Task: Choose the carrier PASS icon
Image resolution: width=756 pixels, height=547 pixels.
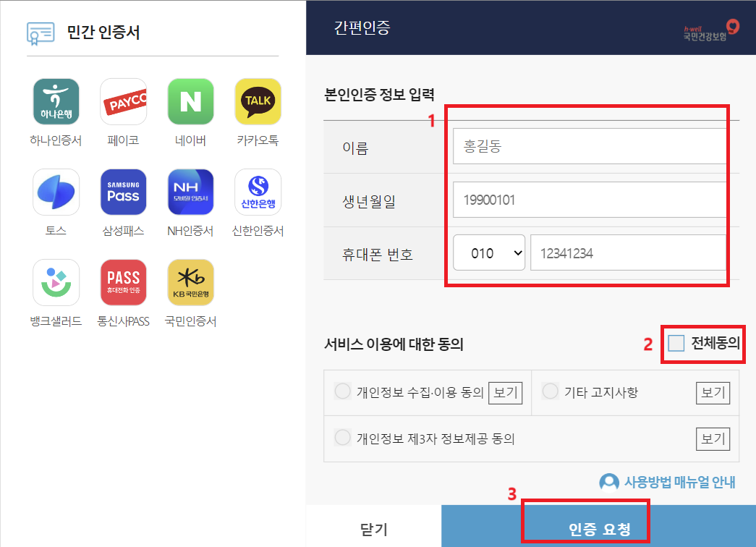Action: point(124,282)
